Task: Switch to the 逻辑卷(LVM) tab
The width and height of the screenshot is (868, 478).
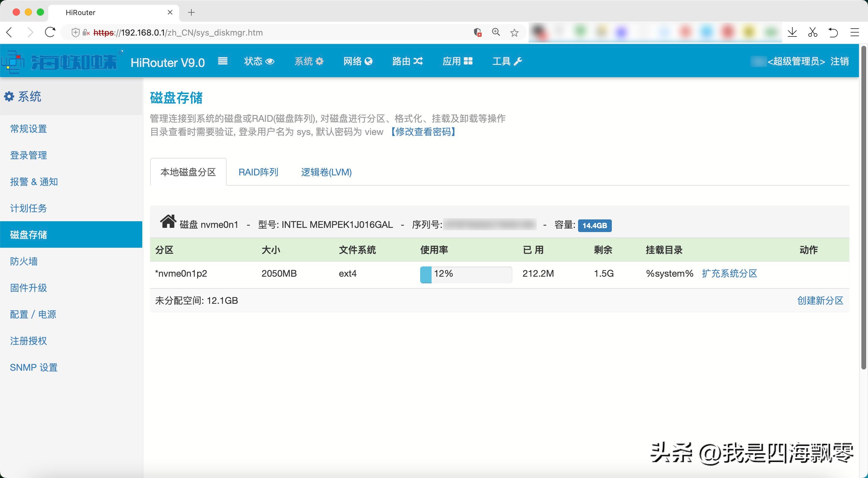Action: pos(326,172)
